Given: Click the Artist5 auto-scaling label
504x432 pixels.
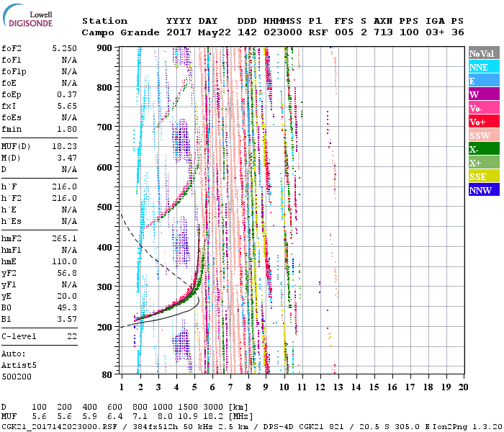Looking at the screenshot, I should [19, 366].
